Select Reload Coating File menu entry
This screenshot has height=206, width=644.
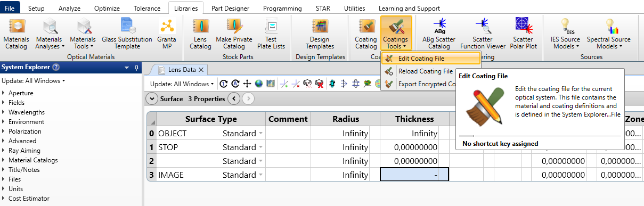pyautogui.click(x=419, y=71)
